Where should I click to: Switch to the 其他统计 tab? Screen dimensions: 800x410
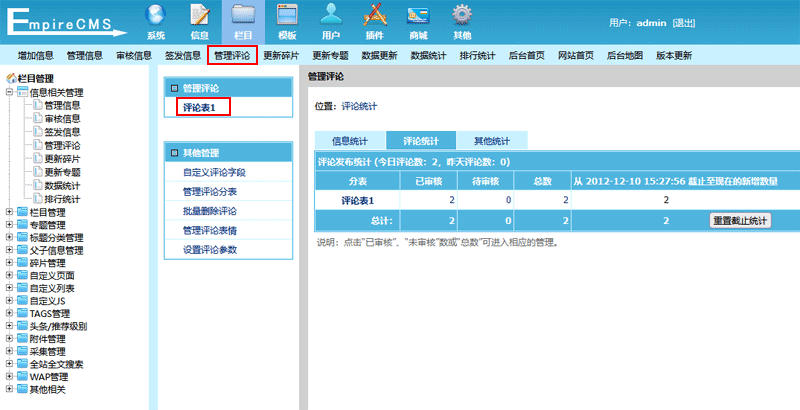[x=491, y=141]
